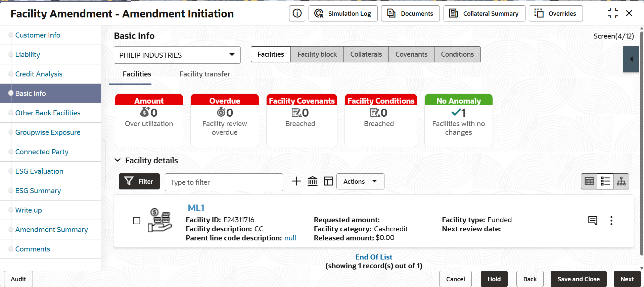The height and width of the screenshot is (287, 644).
Task: Switch to table grid view
Action: click(x=589, y=181)
